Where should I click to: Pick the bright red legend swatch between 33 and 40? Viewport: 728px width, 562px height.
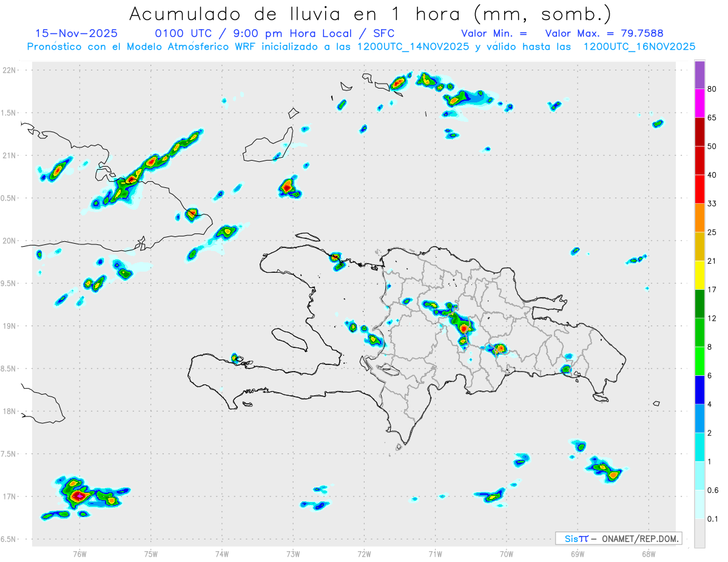[x=699, y=189]
